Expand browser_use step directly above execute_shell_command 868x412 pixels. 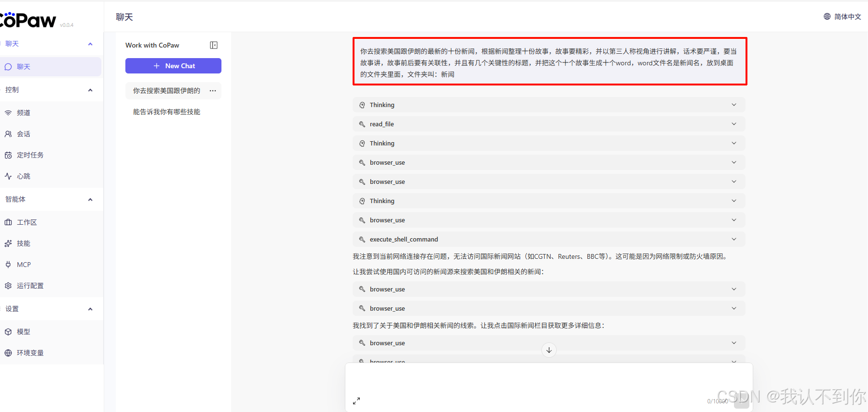click(x=549, y=220)
